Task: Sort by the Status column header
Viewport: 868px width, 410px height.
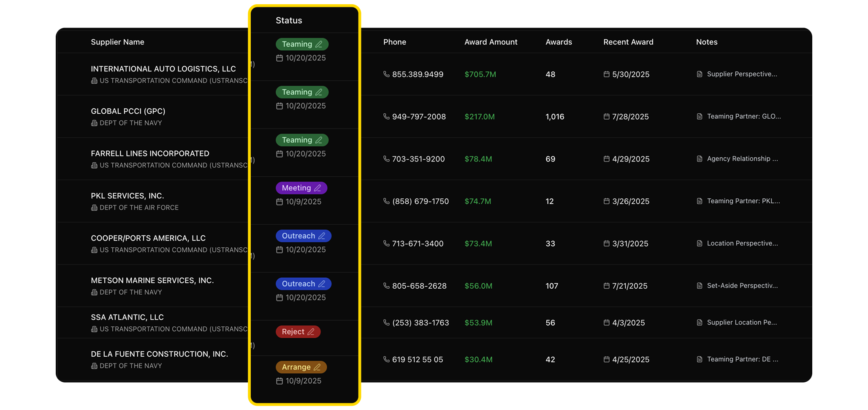Action: click(x=289, y=20)
